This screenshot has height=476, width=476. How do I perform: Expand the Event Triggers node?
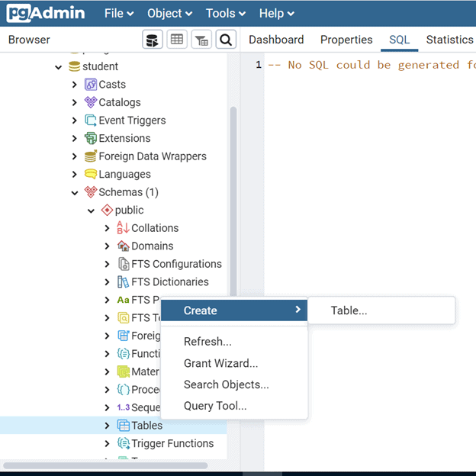point(75,121)
